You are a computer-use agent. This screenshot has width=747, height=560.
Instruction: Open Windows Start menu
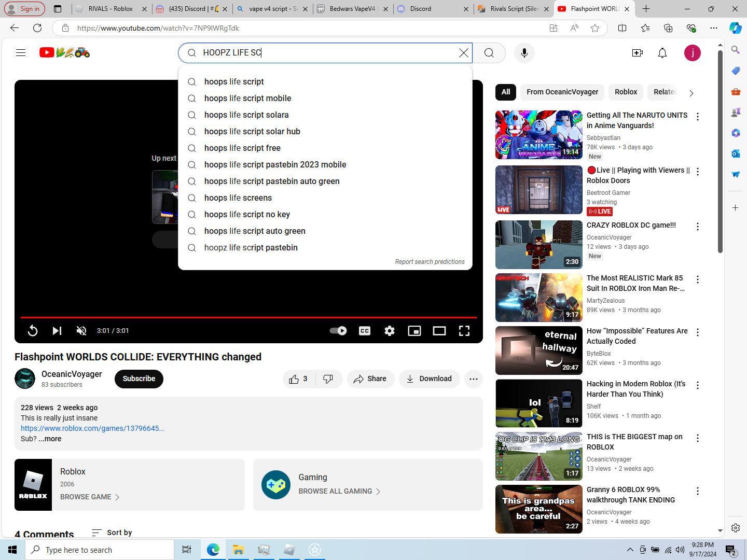tap(12, 550)
